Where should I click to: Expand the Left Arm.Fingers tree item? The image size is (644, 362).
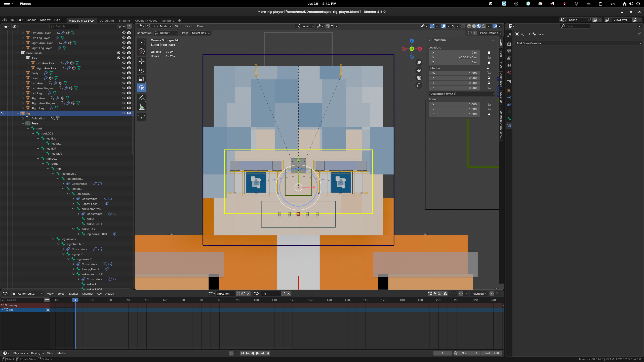coord(23,88)
